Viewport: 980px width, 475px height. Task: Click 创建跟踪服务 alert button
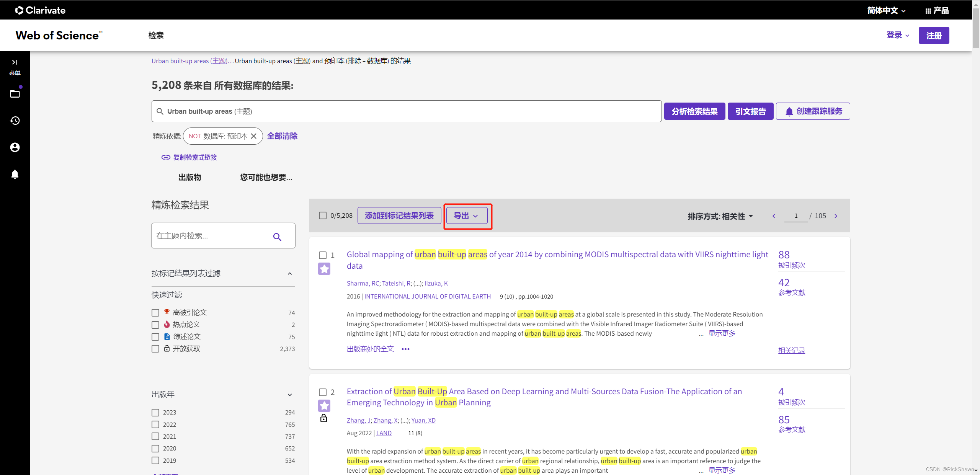tap(813, 111)
